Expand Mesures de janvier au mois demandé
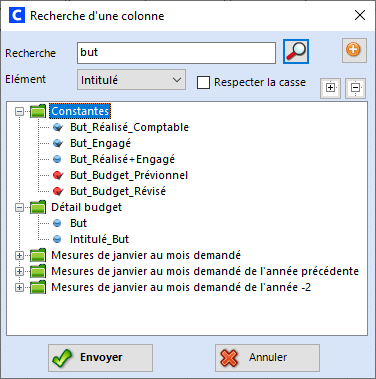The width and height of the screenshot is (376, 379). 19,255
